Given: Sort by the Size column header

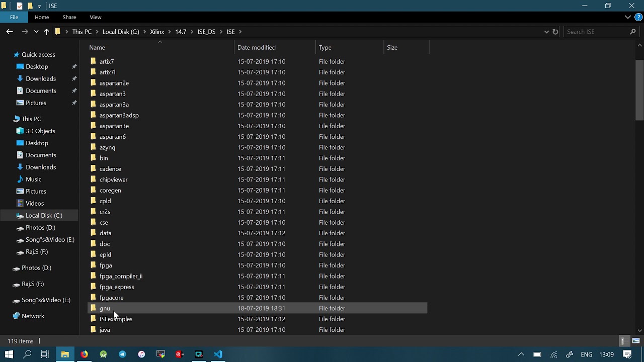Looking at the screenshot, I should [x=392, y=47].
